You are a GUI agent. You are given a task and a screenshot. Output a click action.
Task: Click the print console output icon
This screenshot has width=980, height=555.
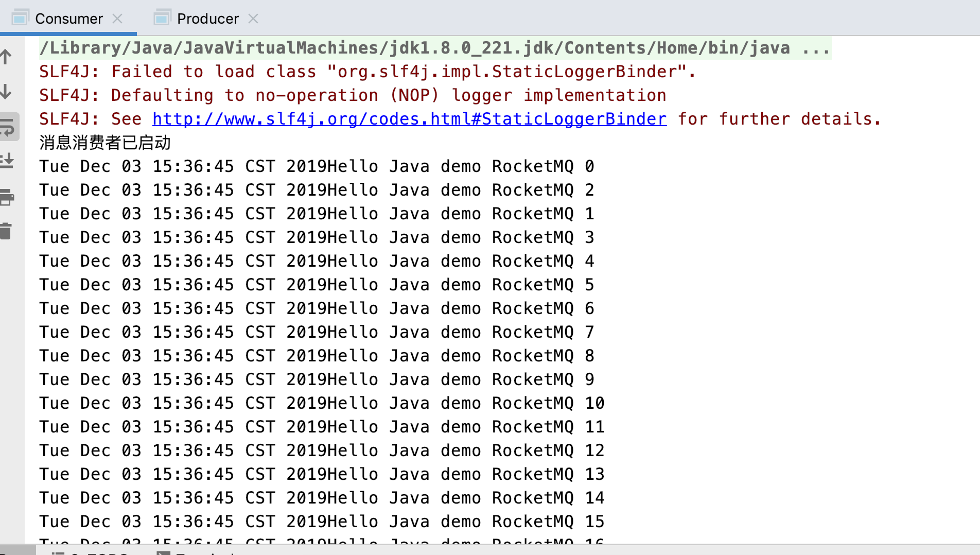pos(7,197)
